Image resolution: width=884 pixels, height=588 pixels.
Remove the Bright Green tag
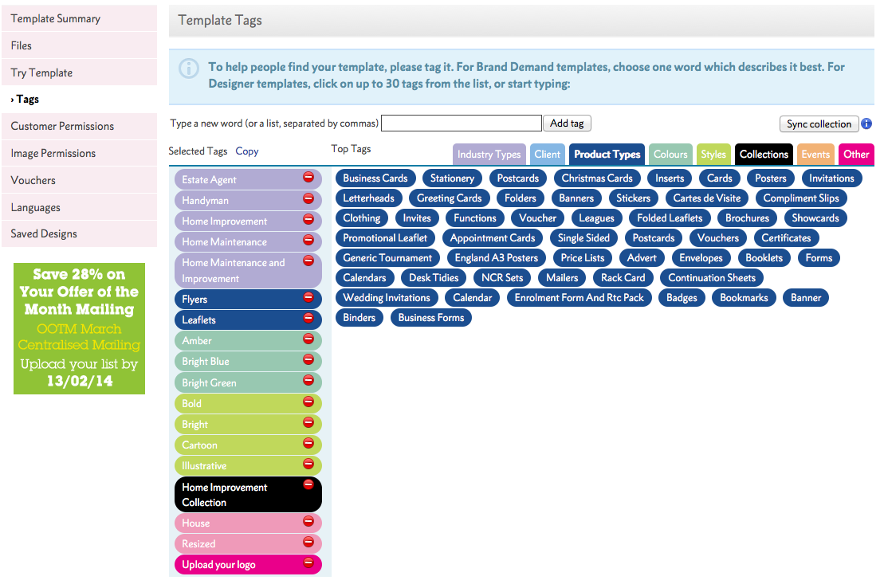[x=308, y=380]
